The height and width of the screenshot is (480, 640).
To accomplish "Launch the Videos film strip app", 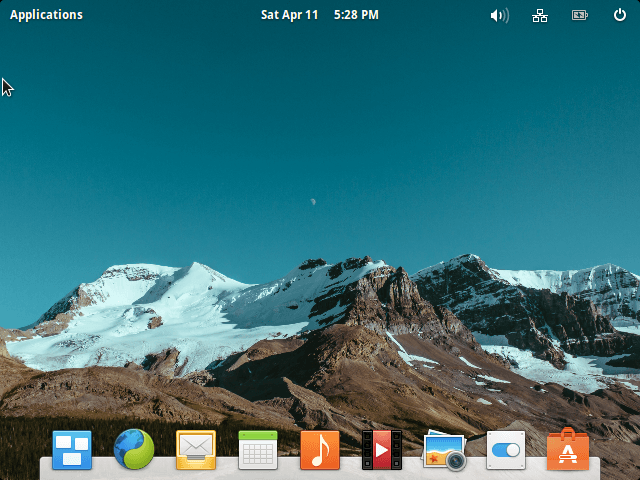I will click(382, 450).
